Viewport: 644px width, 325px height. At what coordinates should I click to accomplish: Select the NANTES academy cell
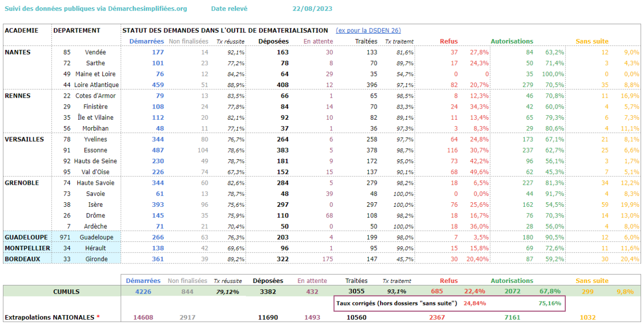pyautogui.click(x=18, y=52)
